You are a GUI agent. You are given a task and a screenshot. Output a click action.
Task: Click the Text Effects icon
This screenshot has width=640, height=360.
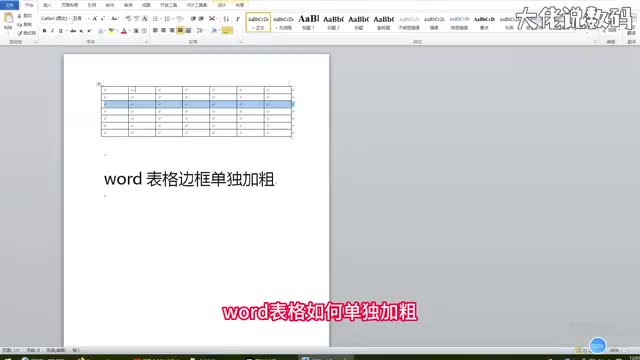(x=100, y=31)
